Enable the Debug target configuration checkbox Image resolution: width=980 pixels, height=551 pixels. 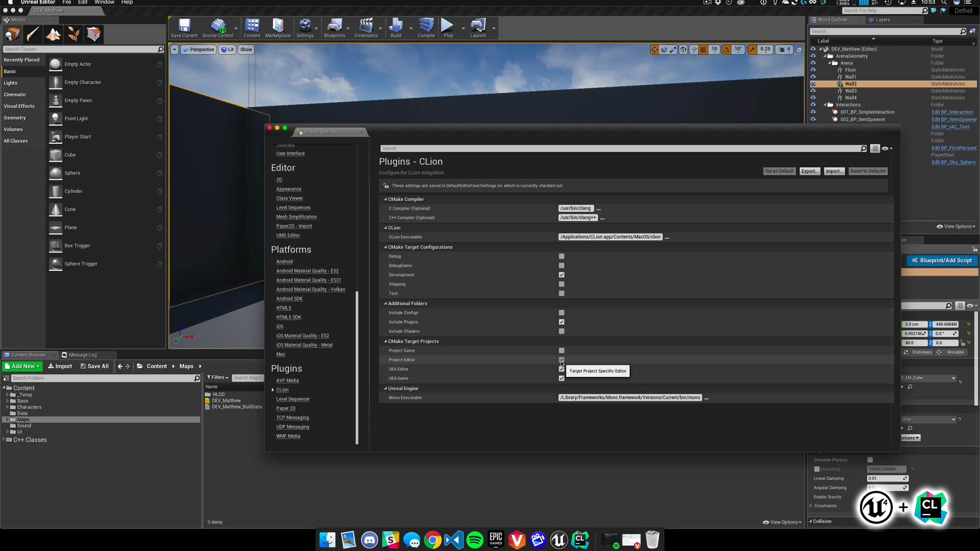(x=561, y=257)
